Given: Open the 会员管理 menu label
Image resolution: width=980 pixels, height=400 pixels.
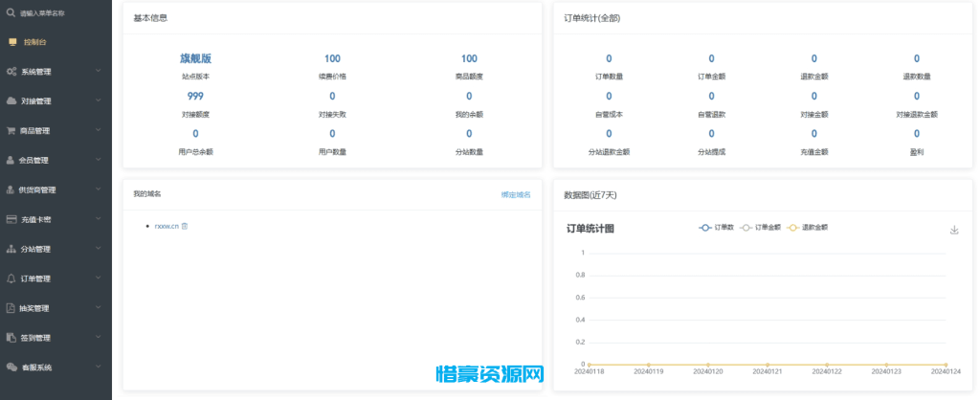Looking at the screenshot, I should (x=33, y=161).
